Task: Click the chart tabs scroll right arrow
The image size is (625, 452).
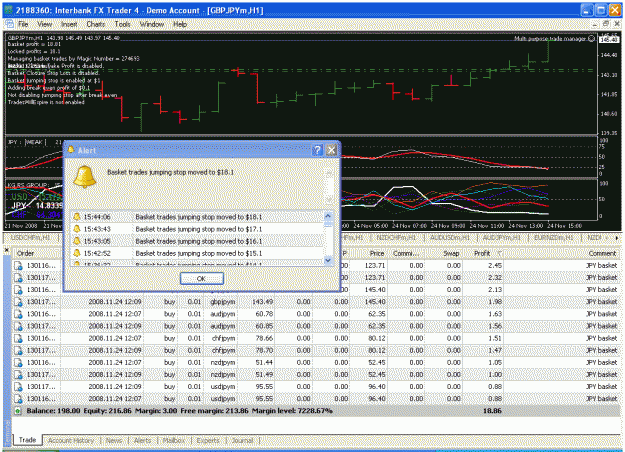Action: (x=617, y=238)
